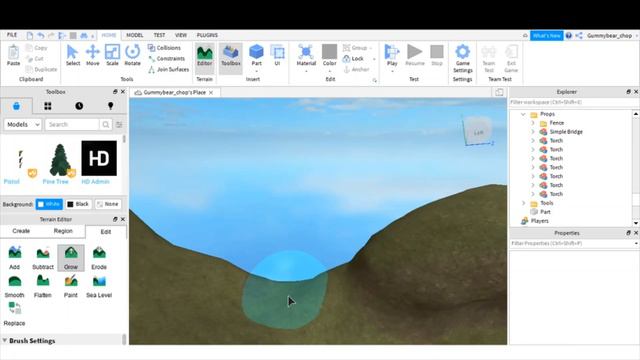Click the Stop test button

[x=437, y=55]
